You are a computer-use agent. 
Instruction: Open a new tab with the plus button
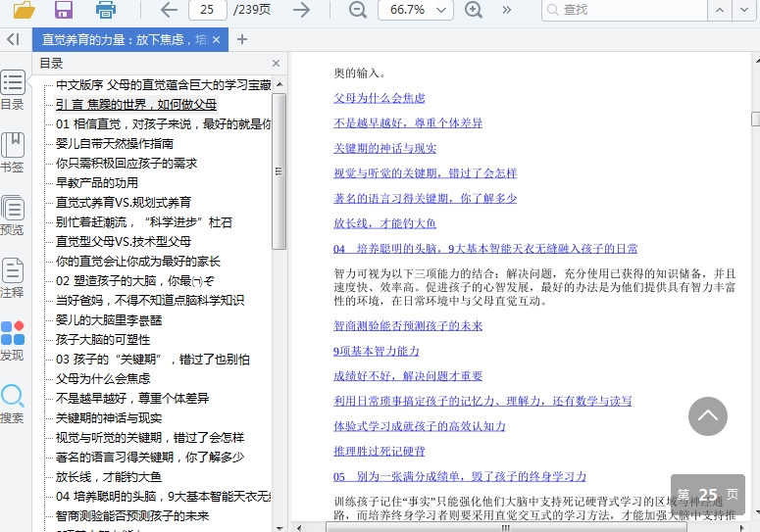(242, 40)
